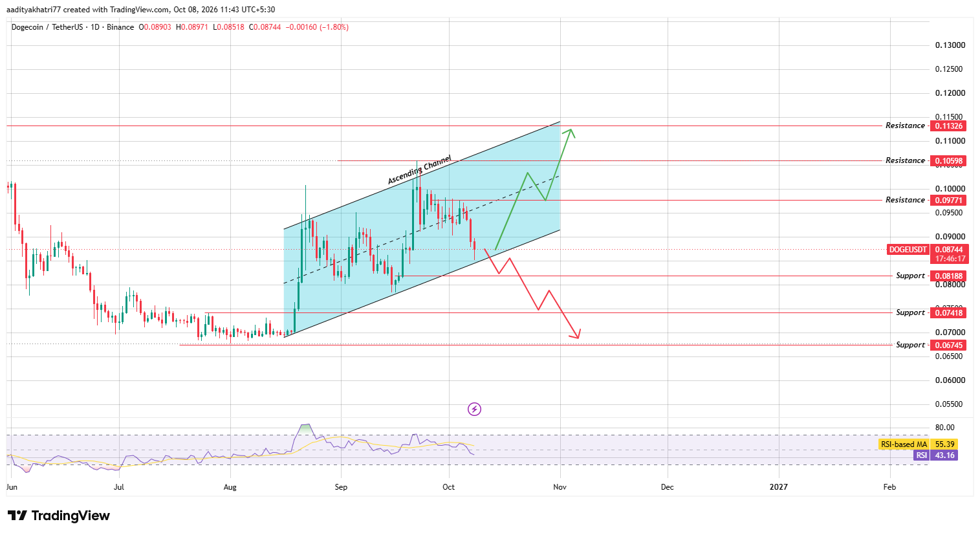980x535 pixels.
Task: Click the RSI 43.16 value label
Action: 945,455
